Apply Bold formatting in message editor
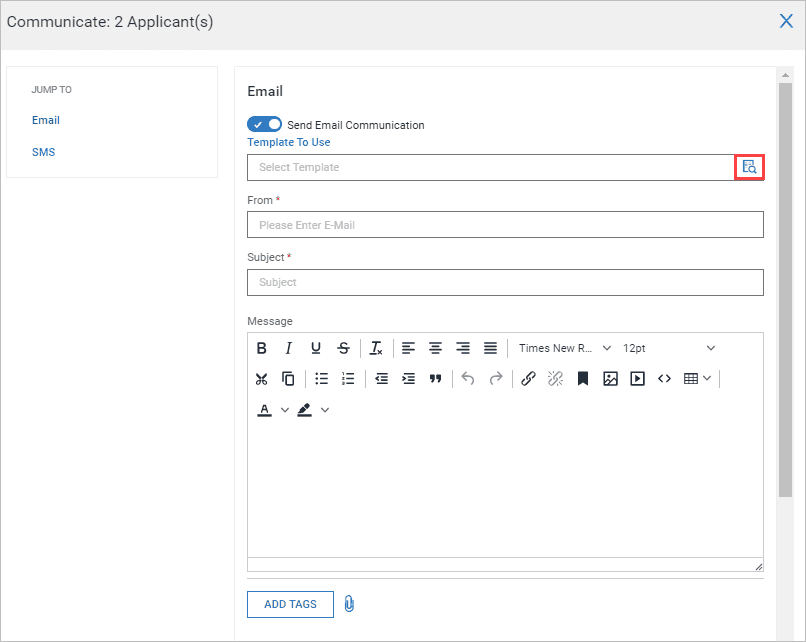This screenshot has height=642, width=806. (261, 348)
